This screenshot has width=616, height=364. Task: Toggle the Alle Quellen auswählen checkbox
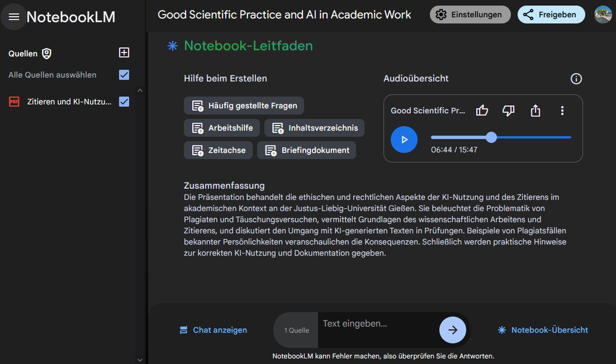(x=124, y=75)
